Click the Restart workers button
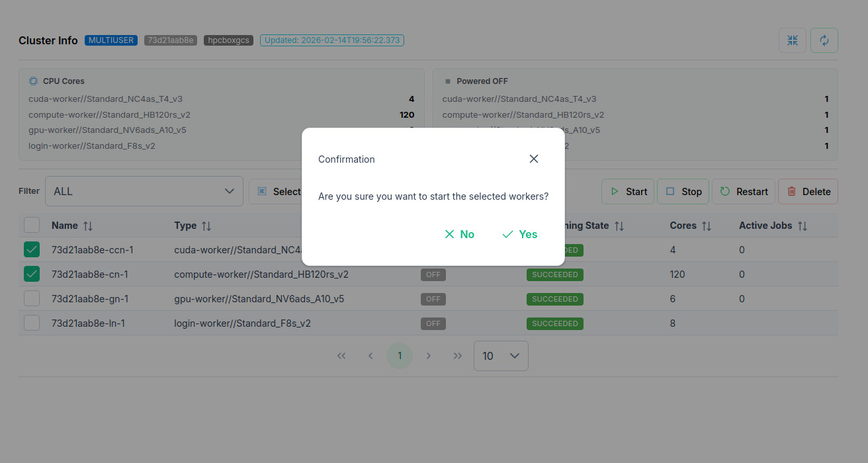Image resolution: width=868 pixels, height=463 pixels. pos(744,191)
